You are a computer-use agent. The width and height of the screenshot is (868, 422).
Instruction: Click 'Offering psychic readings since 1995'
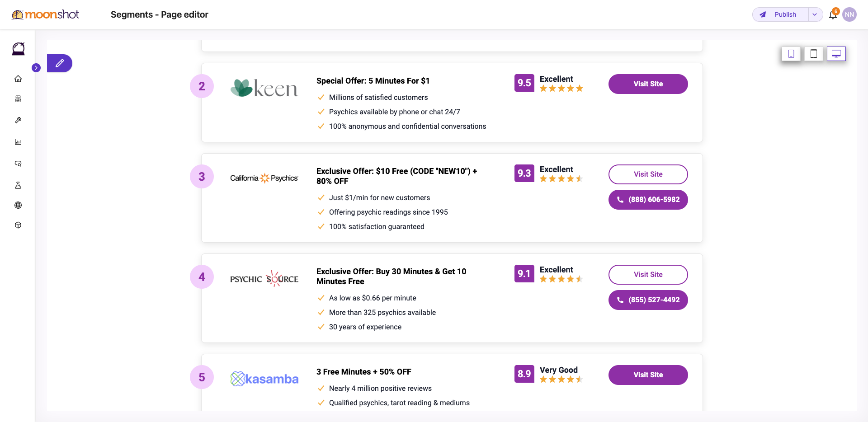[x=388, y=212]
